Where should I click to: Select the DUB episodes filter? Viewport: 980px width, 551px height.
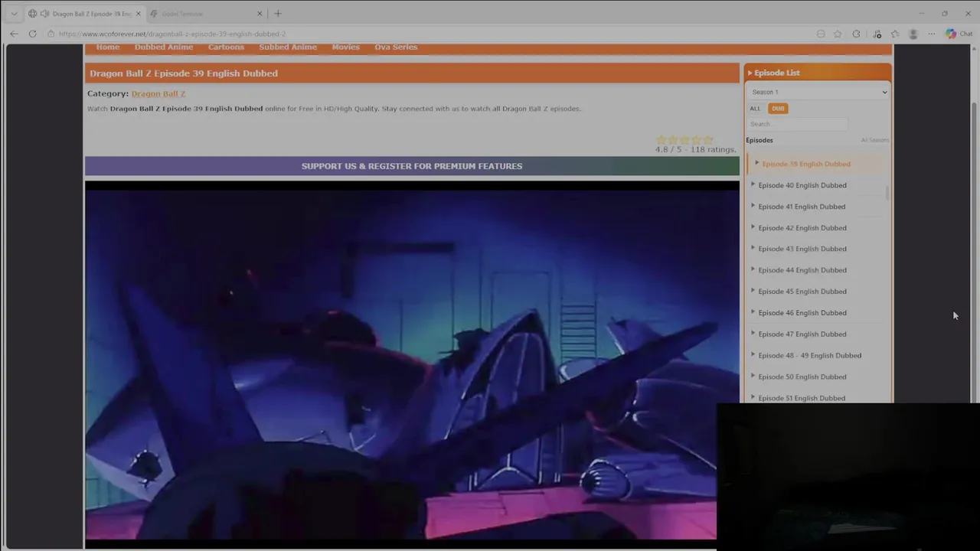pyautogui.click(x=778, y=109)
